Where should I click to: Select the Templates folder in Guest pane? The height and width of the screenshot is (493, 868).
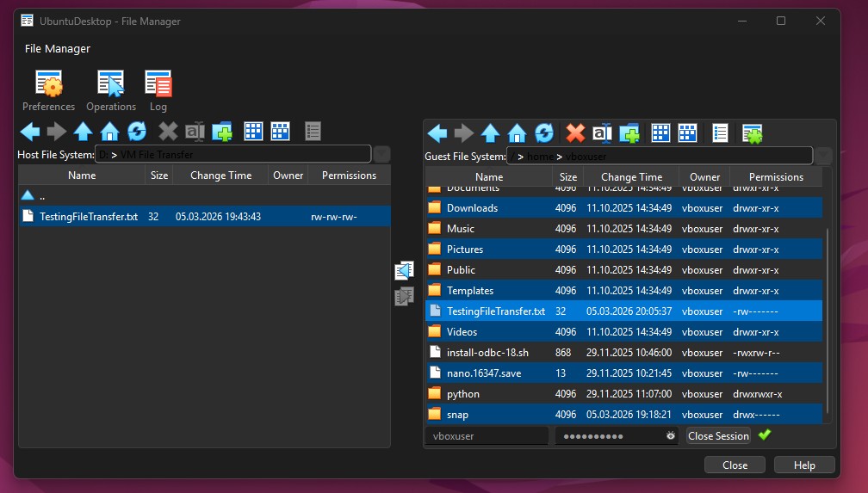coord(623,291)
